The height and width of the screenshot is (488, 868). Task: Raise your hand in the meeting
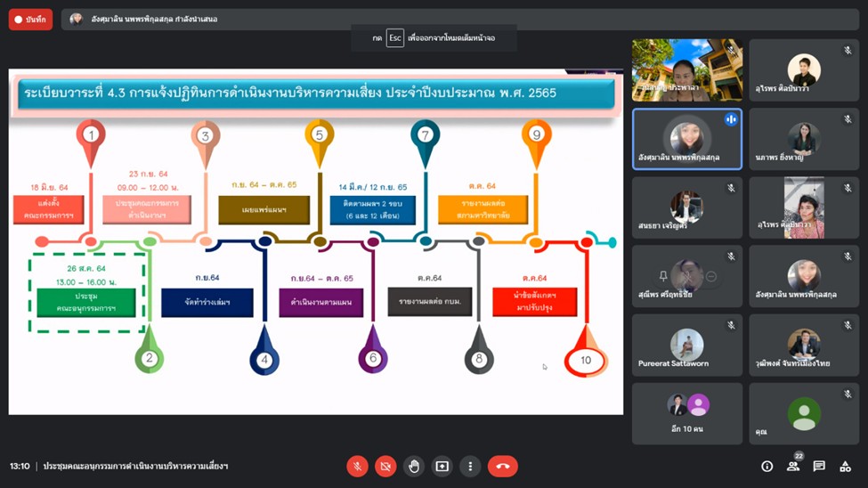414,467
